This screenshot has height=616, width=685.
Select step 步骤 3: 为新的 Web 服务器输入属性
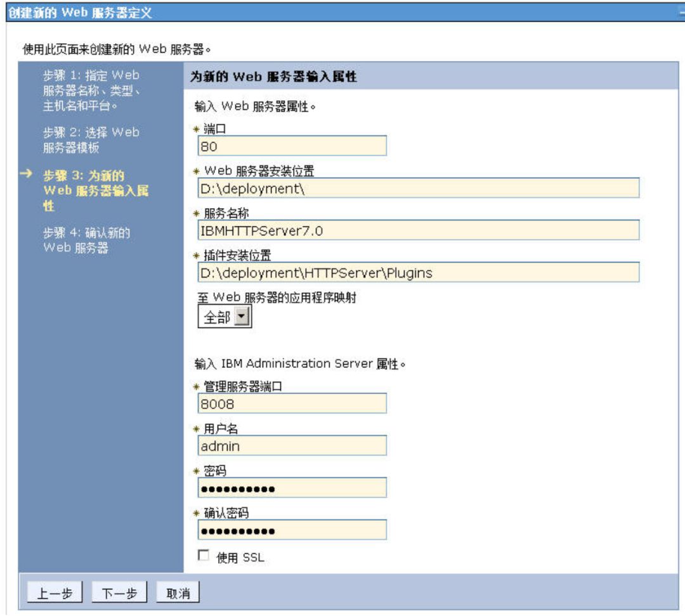pos(96,190)
